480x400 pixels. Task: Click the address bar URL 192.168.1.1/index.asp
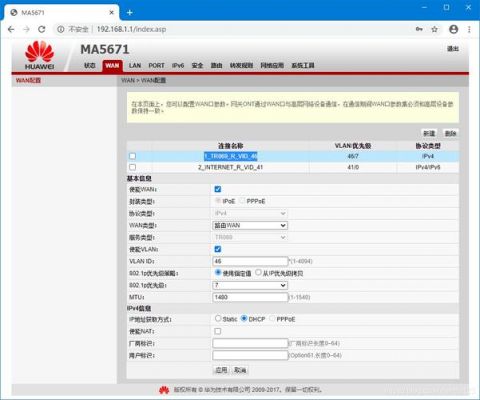click(131, 29)
